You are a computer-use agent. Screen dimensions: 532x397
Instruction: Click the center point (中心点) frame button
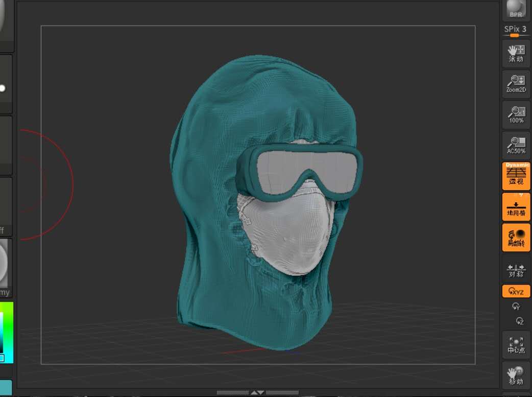(x=516, y=344)
